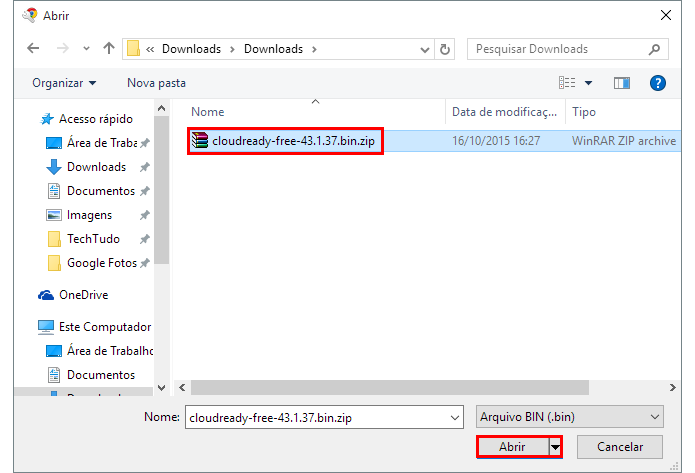Sort files by Nome column
The width and height of the screenshot is (695, 473).
[x=207, y=112]
